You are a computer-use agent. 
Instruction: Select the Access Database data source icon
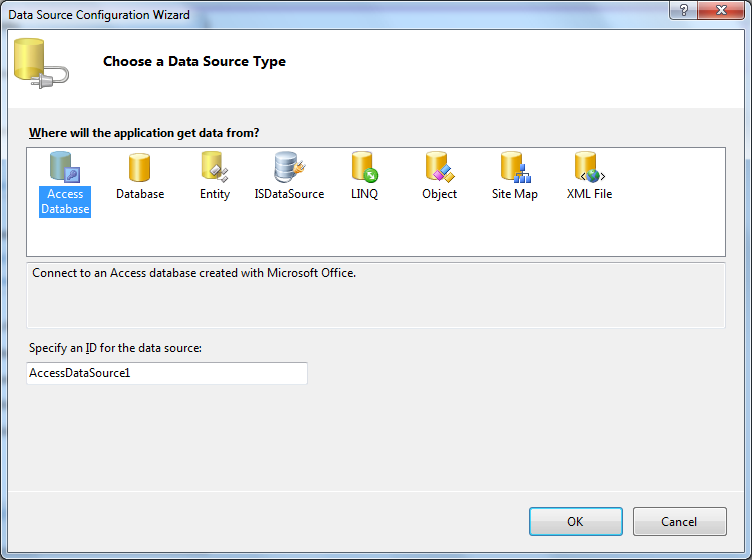65,168
